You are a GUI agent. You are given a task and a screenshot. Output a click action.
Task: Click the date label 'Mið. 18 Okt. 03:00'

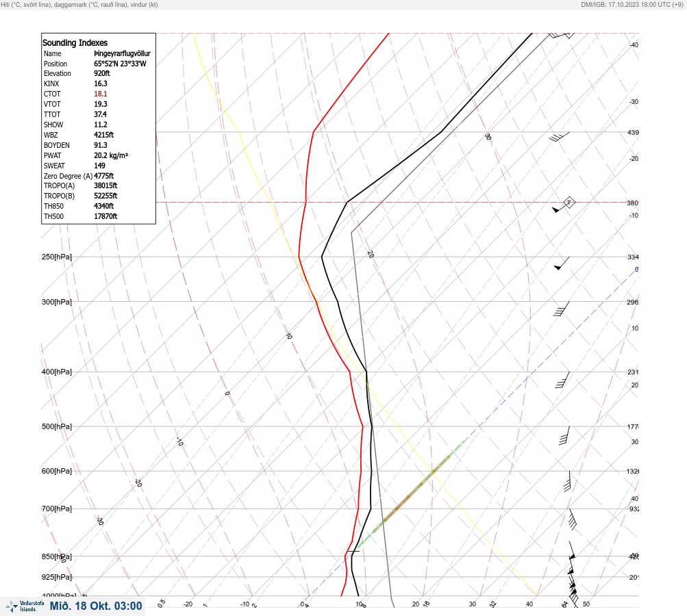[96, 606]
